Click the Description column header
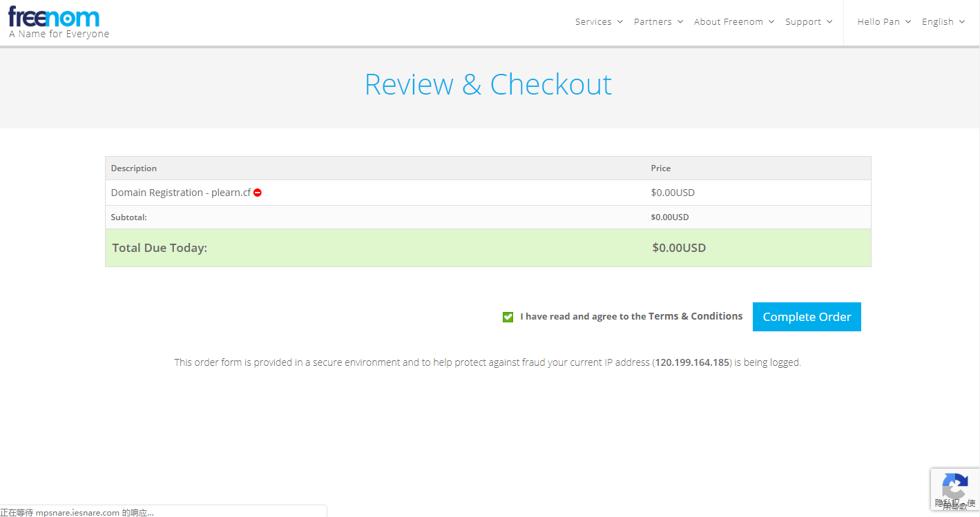 pos(134,168)
